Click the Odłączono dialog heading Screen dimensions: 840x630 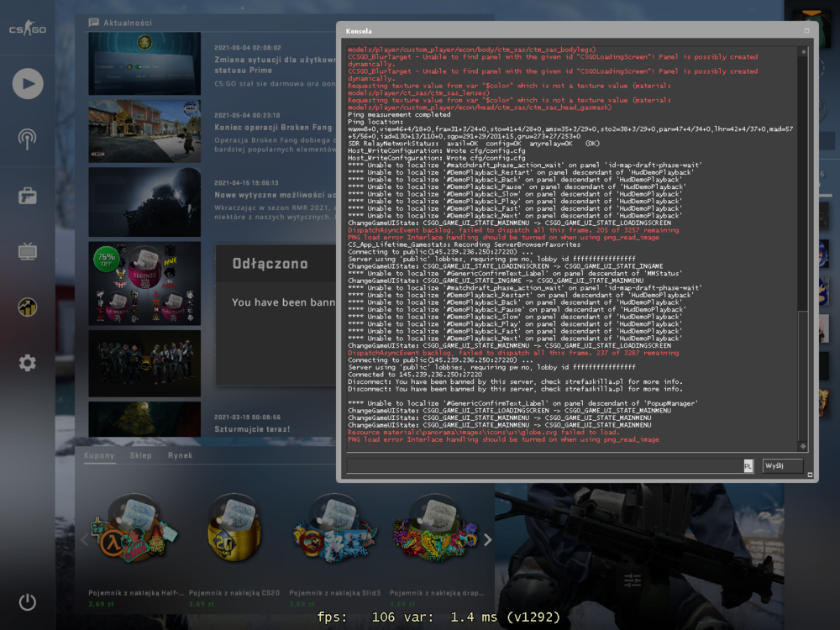pyautogui.click(x=270, y=264)
